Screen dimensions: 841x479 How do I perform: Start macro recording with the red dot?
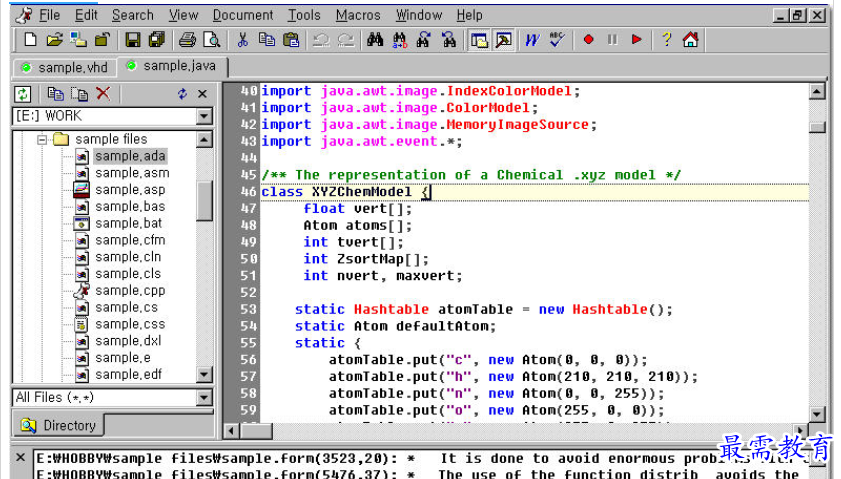[x=588, y=40]
